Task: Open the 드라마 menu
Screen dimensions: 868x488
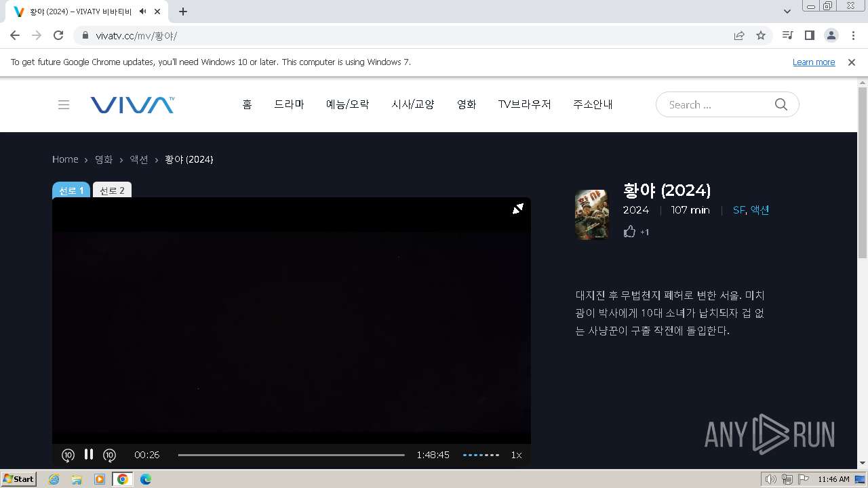Action: [x=289, y=104]
